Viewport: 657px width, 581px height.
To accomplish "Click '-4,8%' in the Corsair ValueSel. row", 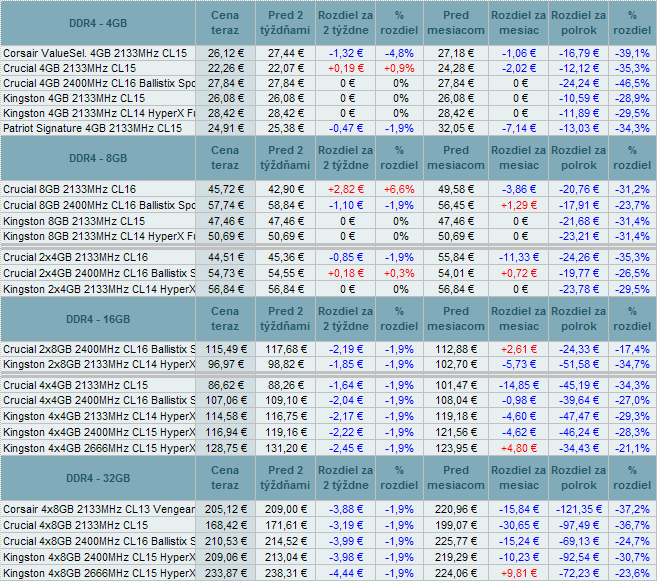I will click(399, 53).
